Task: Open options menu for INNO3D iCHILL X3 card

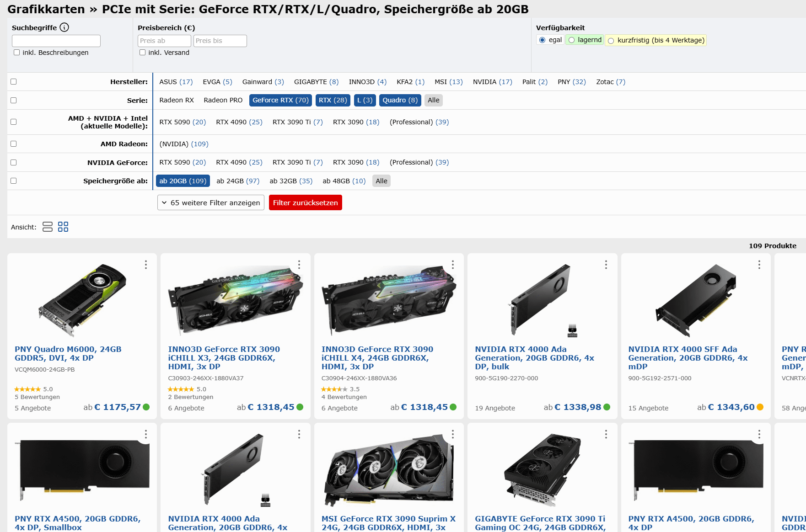Action: click(x=299, y=265)
